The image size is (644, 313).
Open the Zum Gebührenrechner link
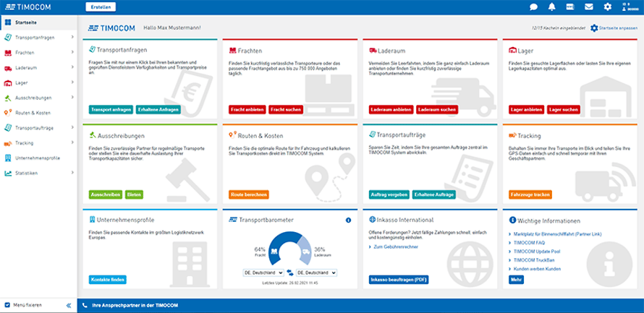(x=396, y=247)
